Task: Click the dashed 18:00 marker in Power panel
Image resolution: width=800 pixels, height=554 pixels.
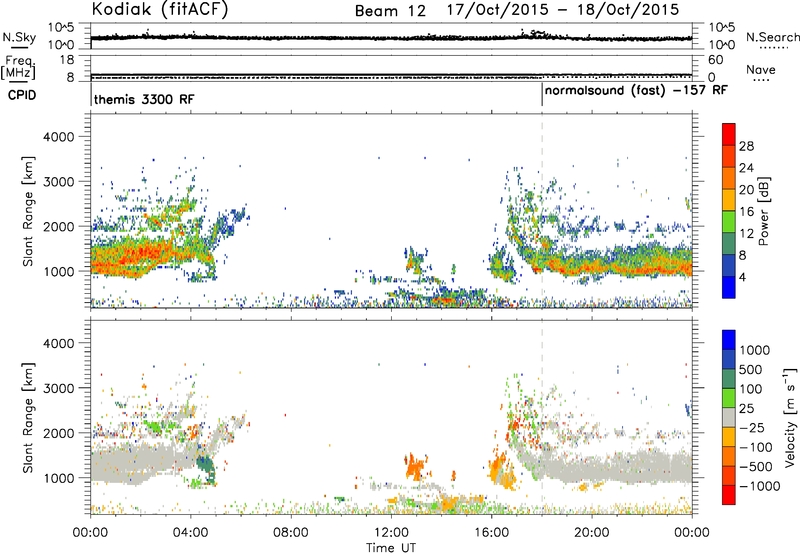Action: [542, 211]
